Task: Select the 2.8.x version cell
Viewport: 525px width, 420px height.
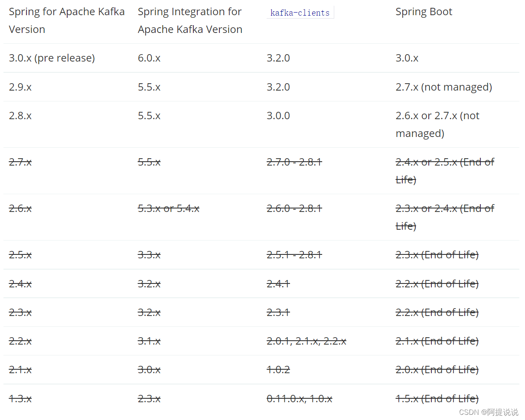Action: [x=20, y=116]
